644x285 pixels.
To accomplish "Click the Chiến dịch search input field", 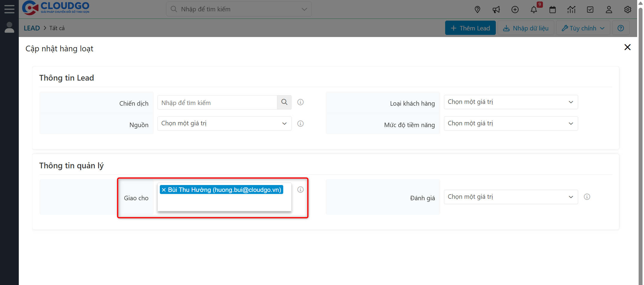I will pyautogui.click(x=217, y=103).
